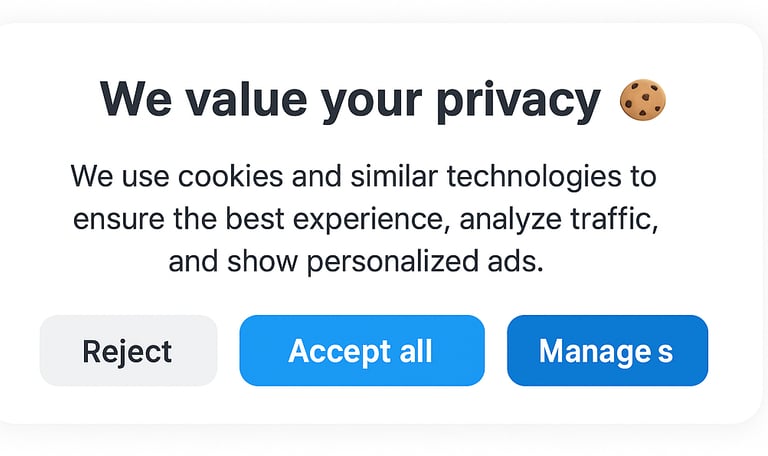This screenshot has width=768, height=456.
Task: Click the cookie emoji icon
Action: pyautogui.click(x=643, y=99)
